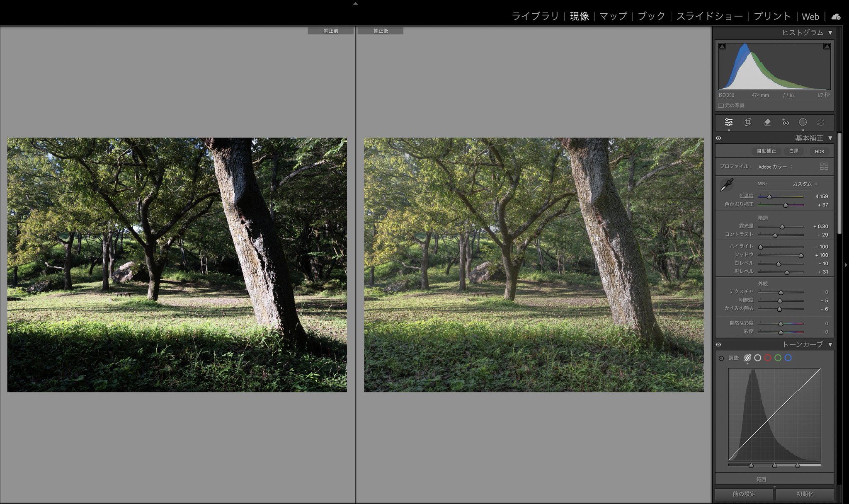Toggle 基本補正 panel visibility eye
This screenshot has height=504, width=849.
coord(718,138)
